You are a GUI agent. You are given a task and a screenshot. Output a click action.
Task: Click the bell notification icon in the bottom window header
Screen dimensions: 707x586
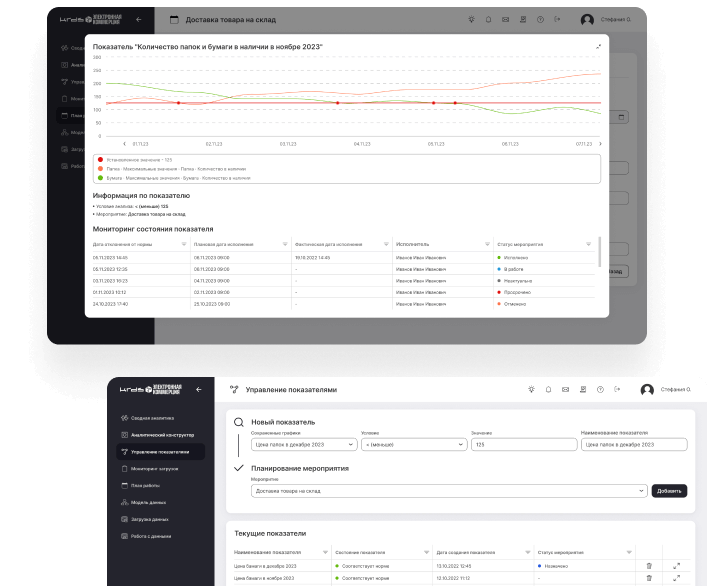548,389
